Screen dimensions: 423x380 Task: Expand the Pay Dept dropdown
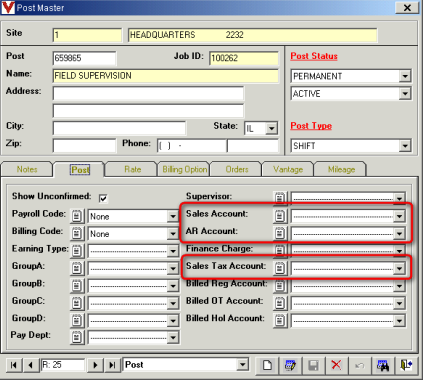(173, 338)
